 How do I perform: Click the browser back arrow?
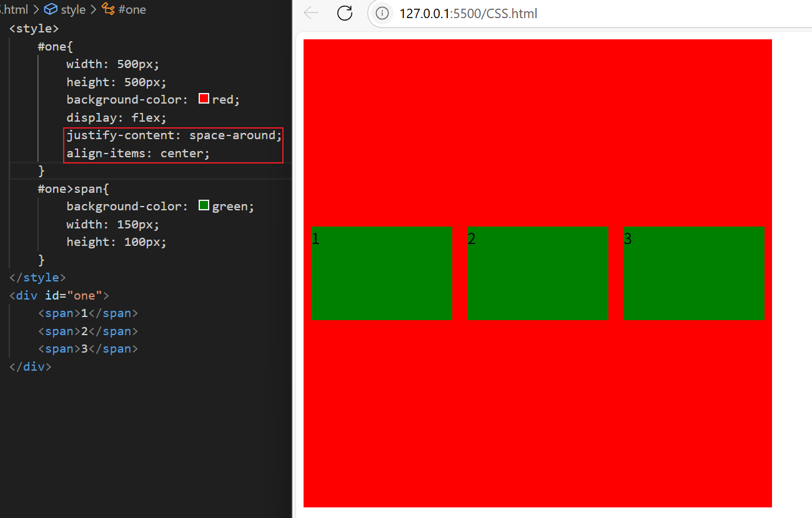(311, 13)
